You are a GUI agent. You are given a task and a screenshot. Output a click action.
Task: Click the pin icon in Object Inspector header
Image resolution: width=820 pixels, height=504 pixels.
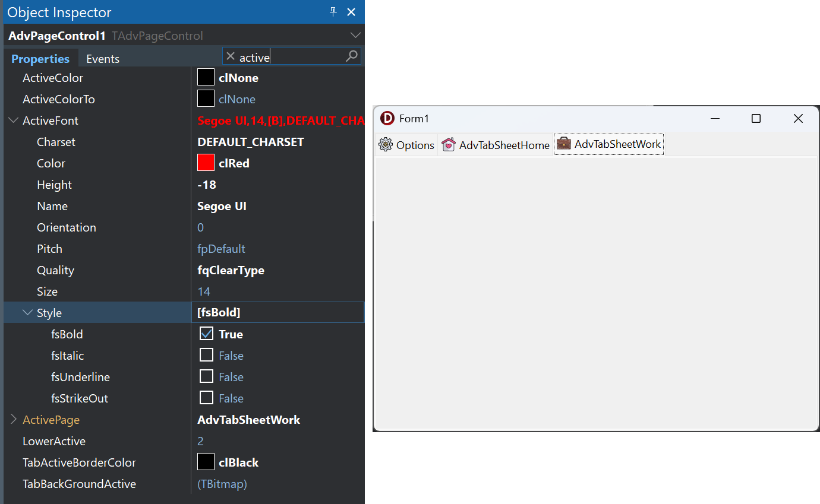pos(333,12)
